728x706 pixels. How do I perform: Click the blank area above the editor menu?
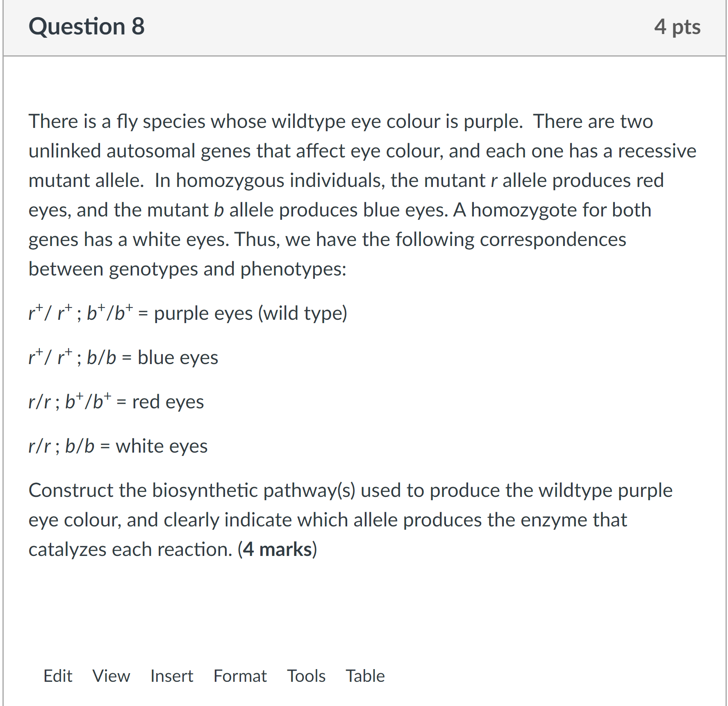[364, 611]
